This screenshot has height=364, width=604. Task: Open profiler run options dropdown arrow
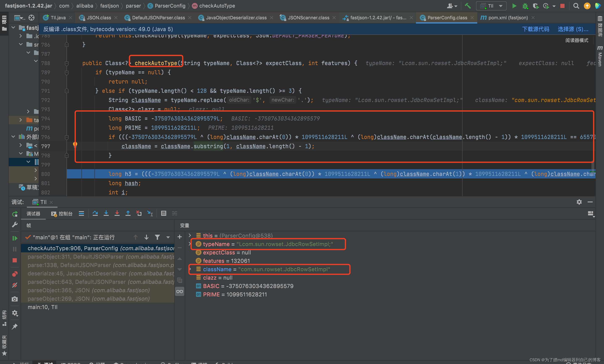(x=554, y=6)
